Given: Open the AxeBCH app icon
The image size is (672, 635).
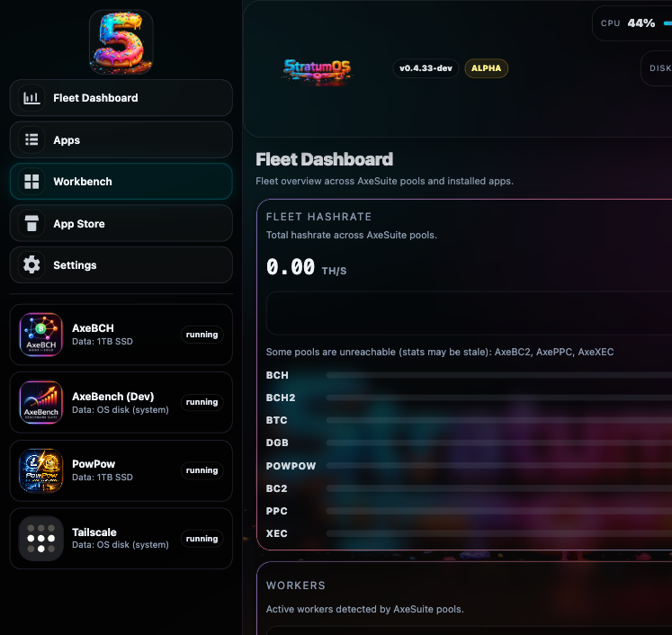Looking at the screenshot, I should pos(41,335).
